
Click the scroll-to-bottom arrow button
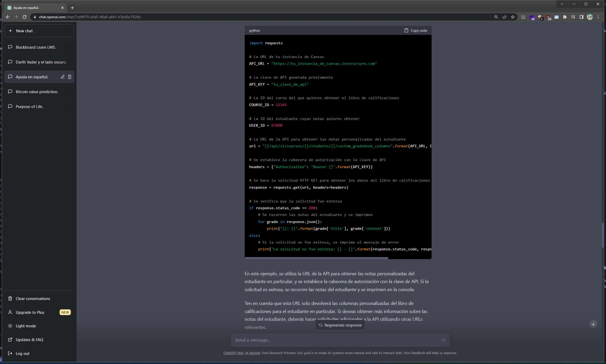pyautogui.click(x=593, y=324)
